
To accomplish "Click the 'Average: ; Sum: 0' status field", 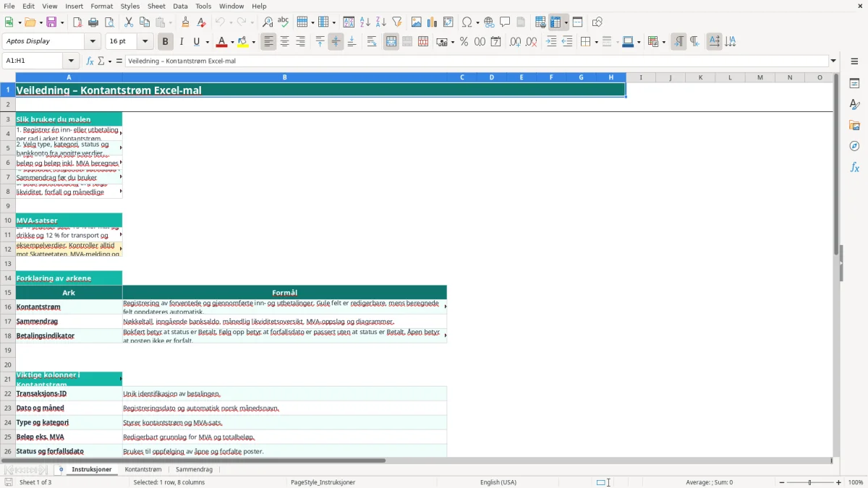I will click(x=709, y=482).
